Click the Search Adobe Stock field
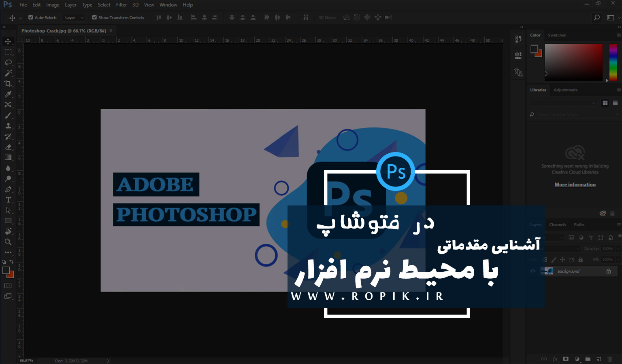This screenshot has height=364, width=622. pos(574,114)
